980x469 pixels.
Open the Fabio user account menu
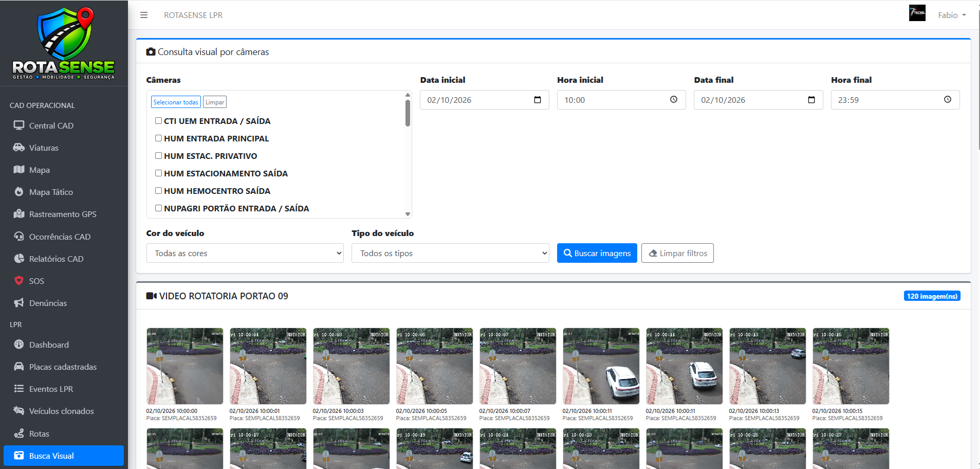click(x=952, y=15)
